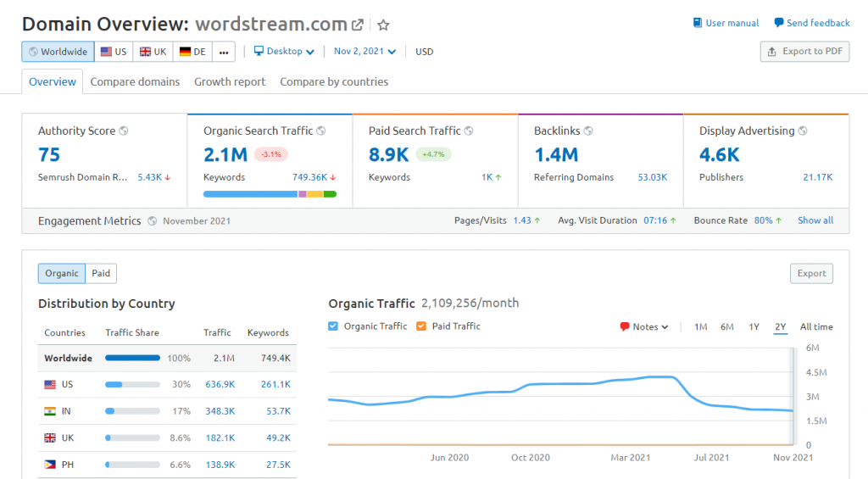Select the 6M time range
868x479 pixels.
pyautogui.click(x=726, y=326)
